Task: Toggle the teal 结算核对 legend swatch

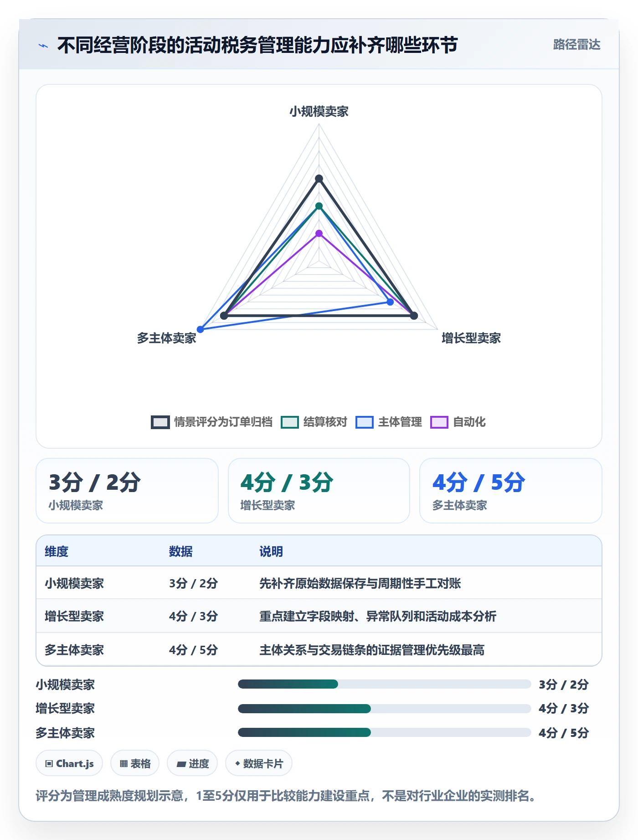Action: [x=290, y=422]
